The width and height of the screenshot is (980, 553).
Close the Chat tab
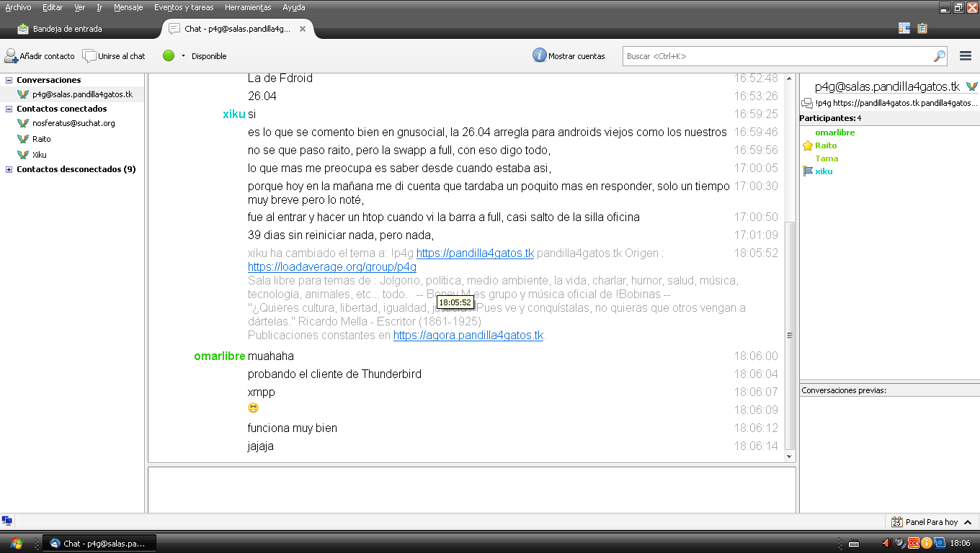tap(303, 29)
